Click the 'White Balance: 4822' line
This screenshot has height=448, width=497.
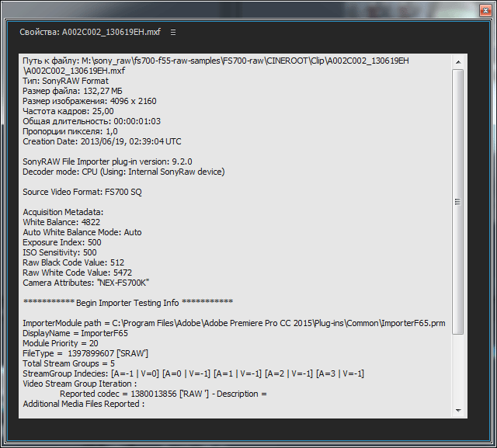61,222
